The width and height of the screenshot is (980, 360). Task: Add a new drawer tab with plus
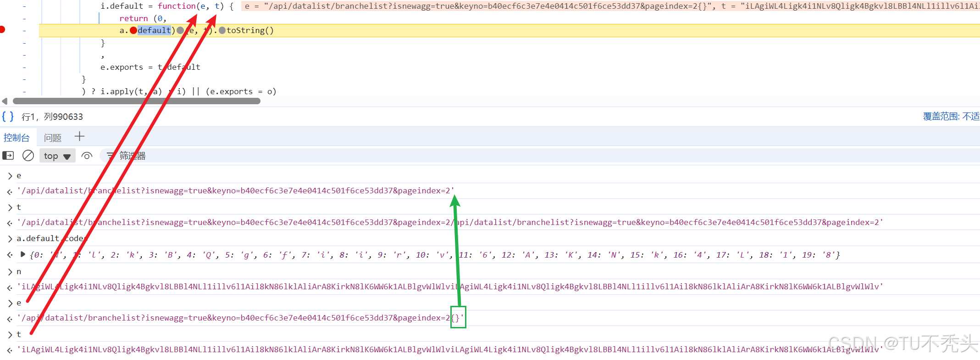[79, 136]
